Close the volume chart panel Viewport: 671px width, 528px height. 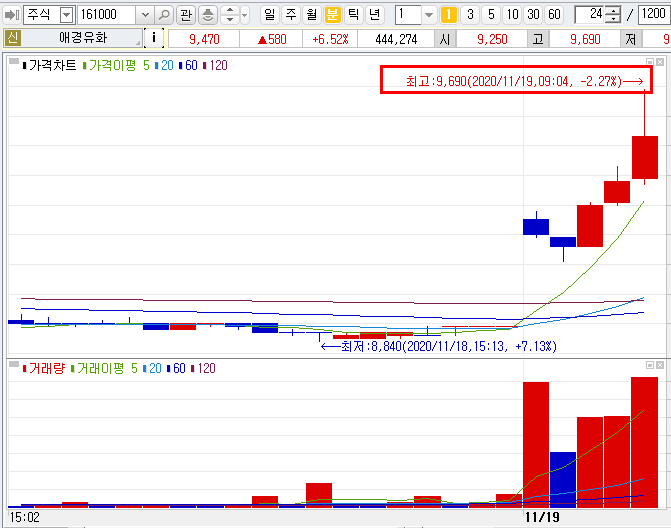coord(660,365)
